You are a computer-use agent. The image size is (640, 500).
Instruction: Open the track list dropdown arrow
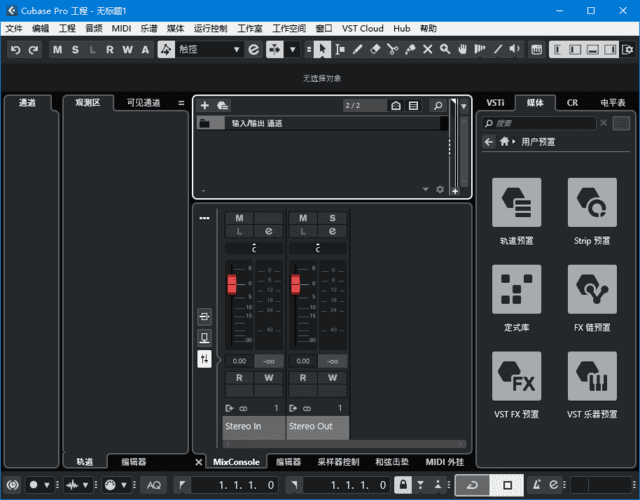coord(464,106)
